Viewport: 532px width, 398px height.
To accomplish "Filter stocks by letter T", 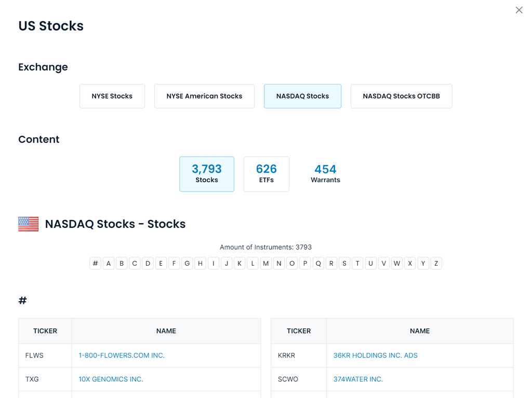I will coord(357,264).
